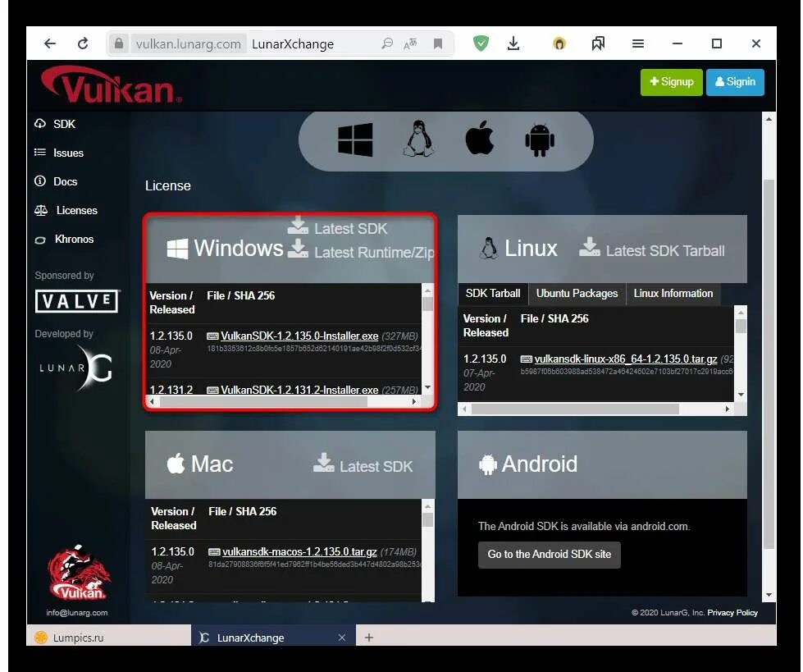
Task: Open the browser downloads icon
Action: pyautogui.click(x=513, y=43)
